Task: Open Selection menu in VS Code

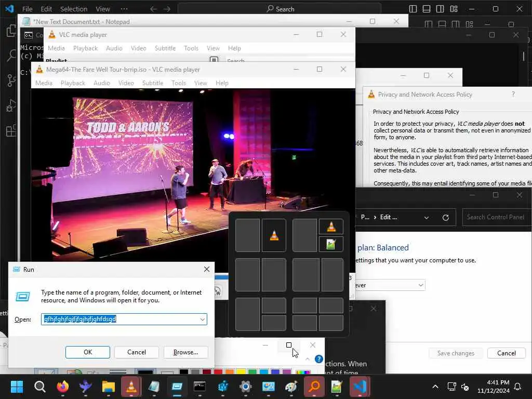Action: (x=74, y=9)
